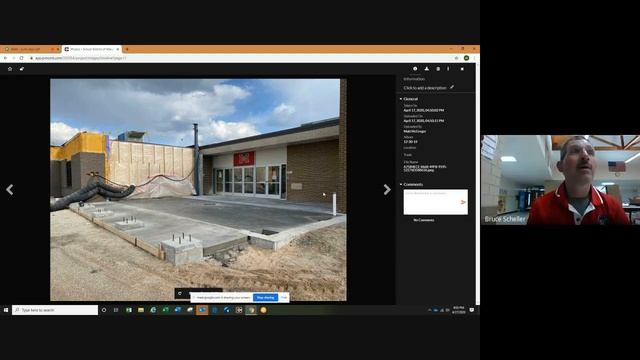Go to the previous photo arrow
Viewport: 640px width, 360px height.
coord(10,189)
